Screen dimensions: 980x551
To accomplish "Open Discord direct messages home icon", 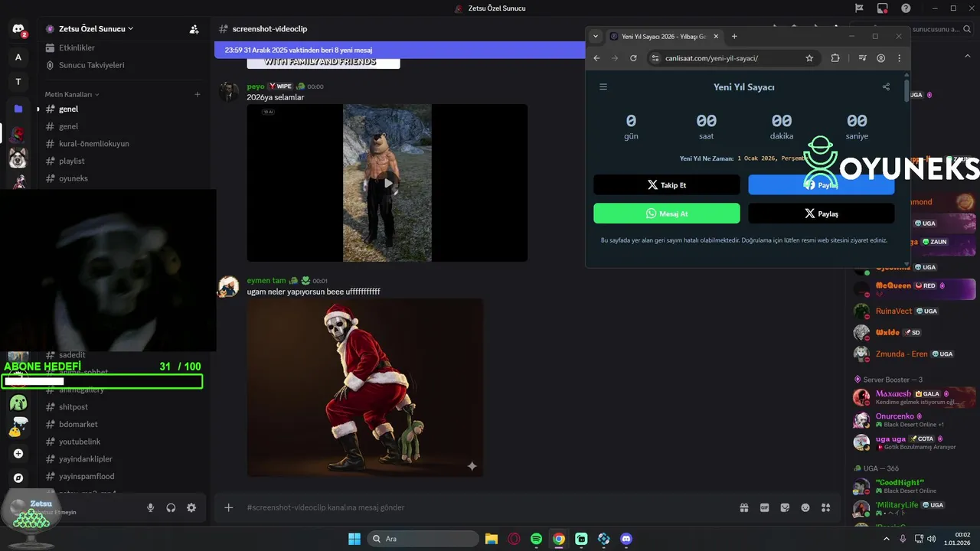I will coord(18,30).
